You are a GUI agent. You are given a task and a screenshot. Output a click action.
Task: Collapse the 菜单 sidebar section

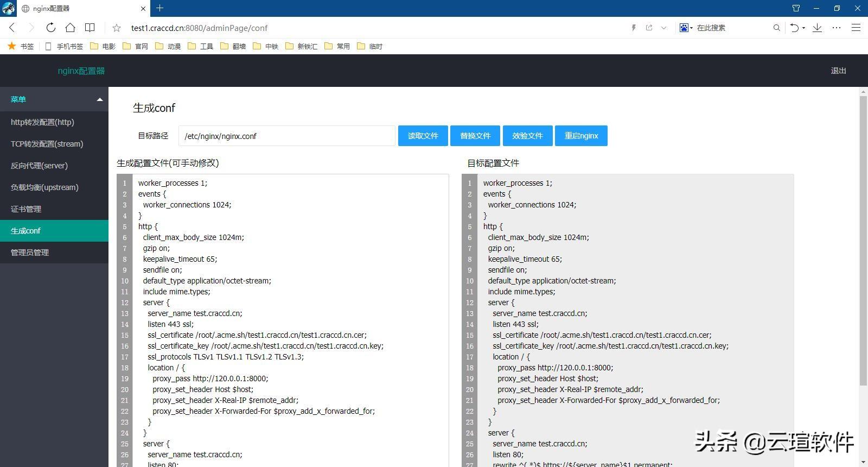[x=54, y=99]
